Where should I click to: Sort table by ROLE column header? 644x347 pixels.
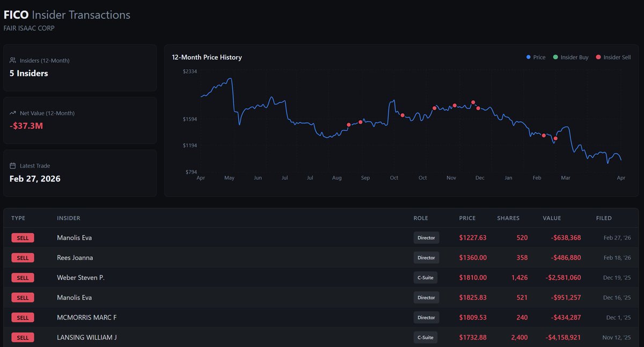pyautogui.click(x=421, y=218)
